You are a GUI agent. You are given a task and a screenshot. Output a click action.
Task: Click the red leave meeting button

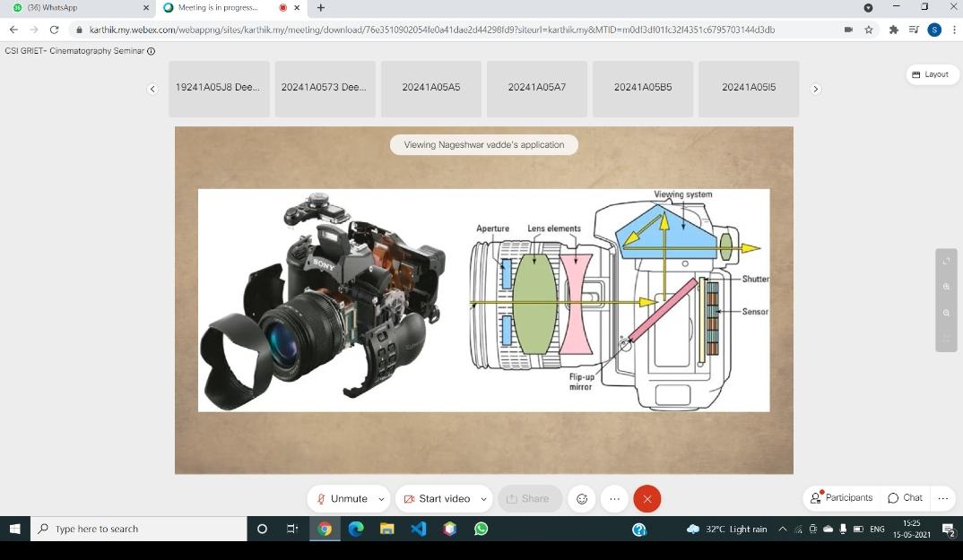pyautogui.click(x=646, y=499)
